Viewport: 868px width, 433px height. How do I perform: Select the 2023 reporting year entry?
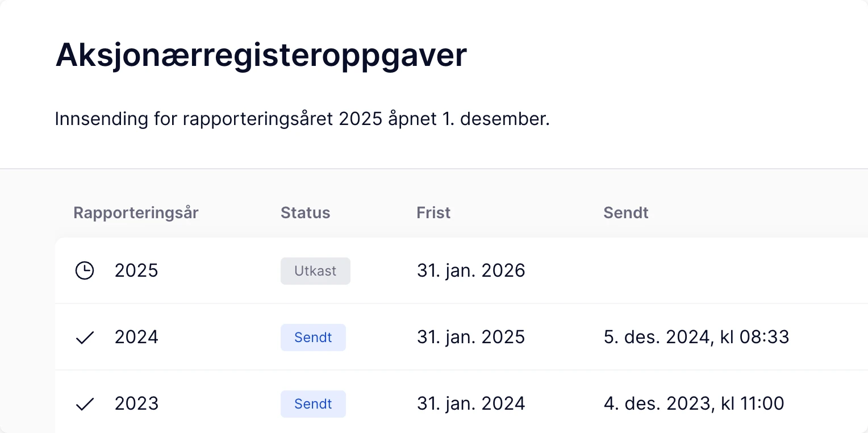click(136, 404)
